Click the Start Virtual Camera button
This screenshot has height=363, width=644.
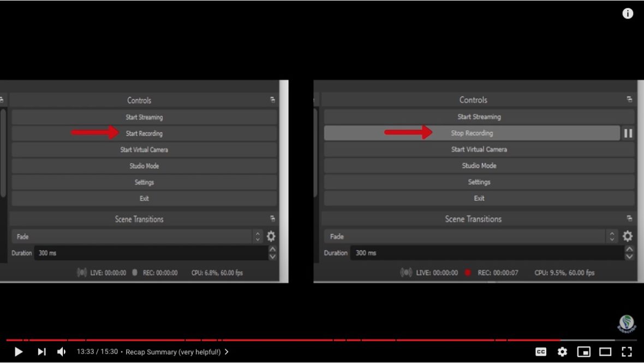coord(479,149)
